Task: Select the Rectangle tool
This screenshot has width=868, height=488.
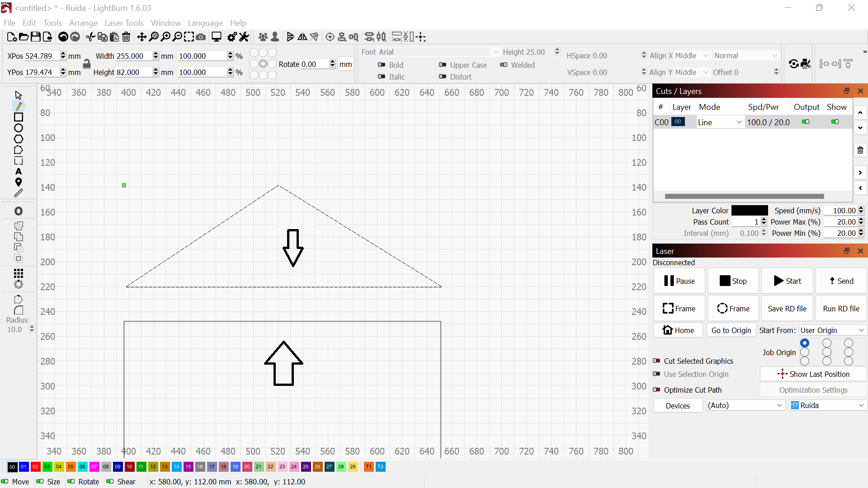Action: 19,117
